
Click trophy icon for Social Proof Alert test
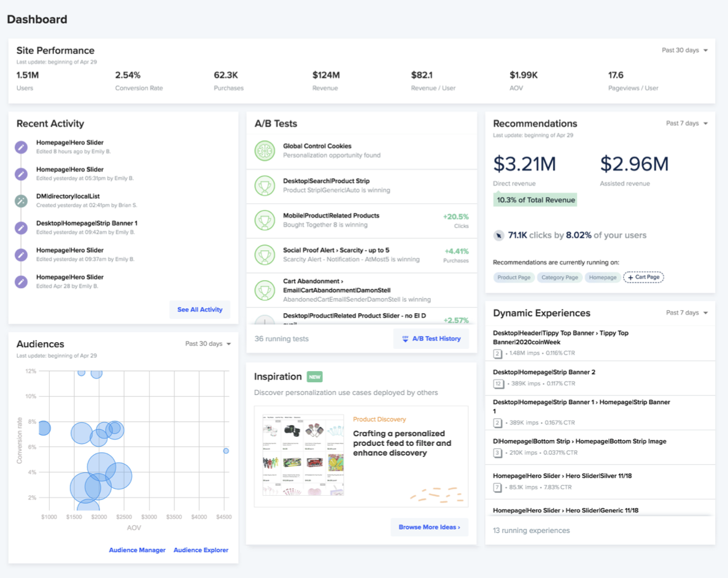[x=265, y=255]
